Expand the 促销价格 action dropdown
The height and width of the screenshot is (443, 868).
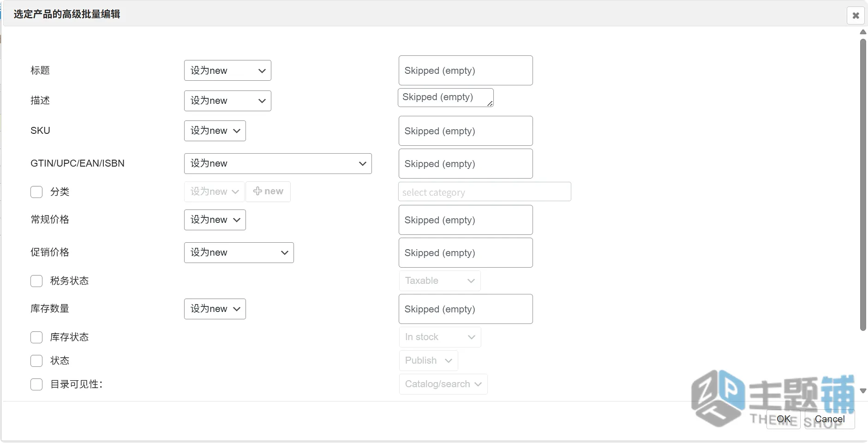239,252
